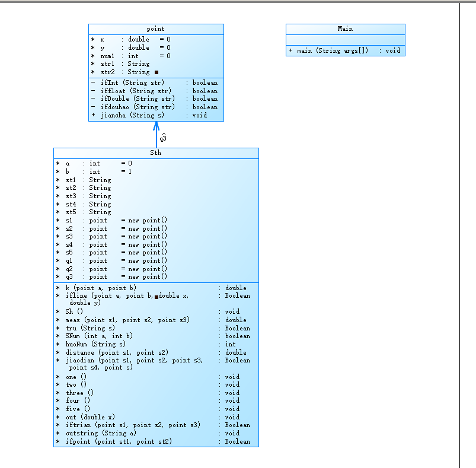
Task: Select main (String args[]) method in Main
Action: point(345,51)
